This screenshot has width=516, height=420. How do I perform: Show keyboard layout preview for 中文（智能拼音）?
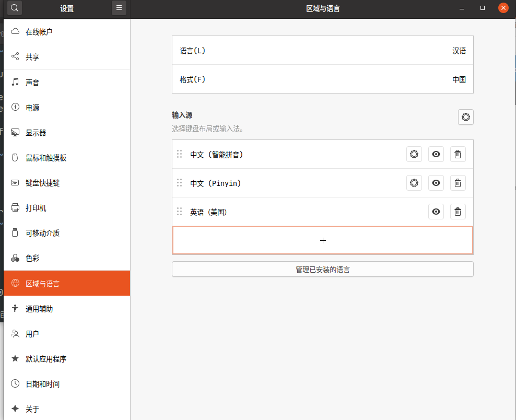[436, 154]
